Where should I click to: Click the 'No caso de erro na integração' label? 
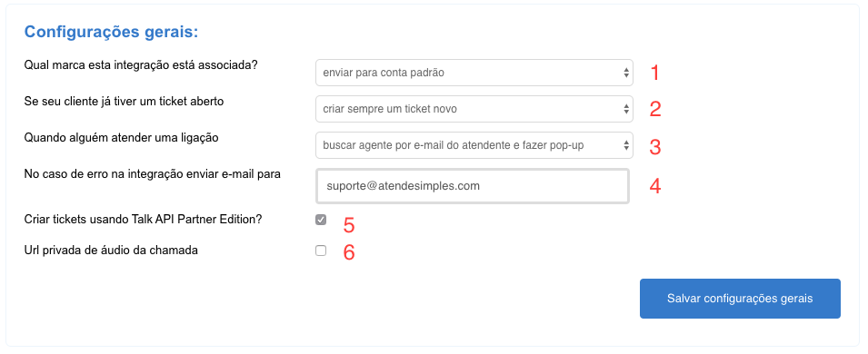tap(152, 174)
